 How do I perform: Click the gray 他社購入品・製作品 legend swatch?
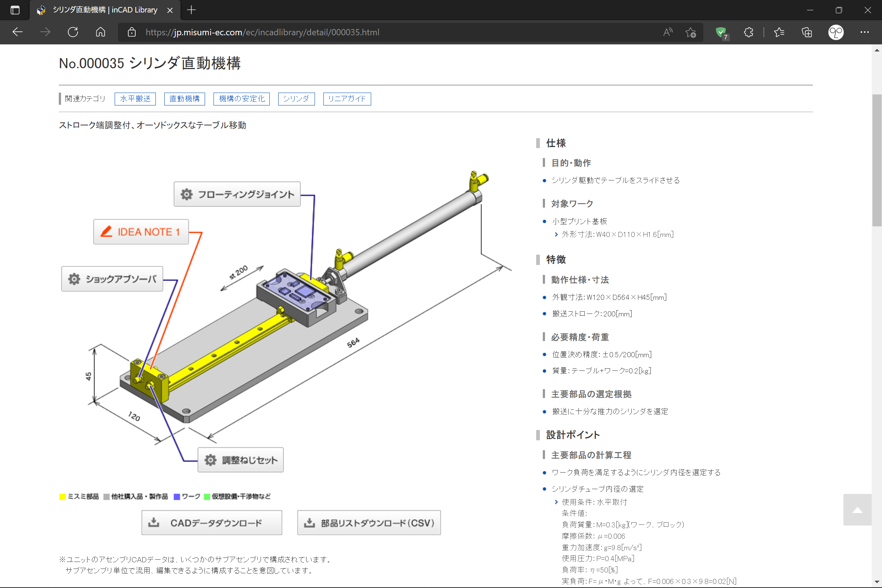pyautogui.click(x=107, y=496)
